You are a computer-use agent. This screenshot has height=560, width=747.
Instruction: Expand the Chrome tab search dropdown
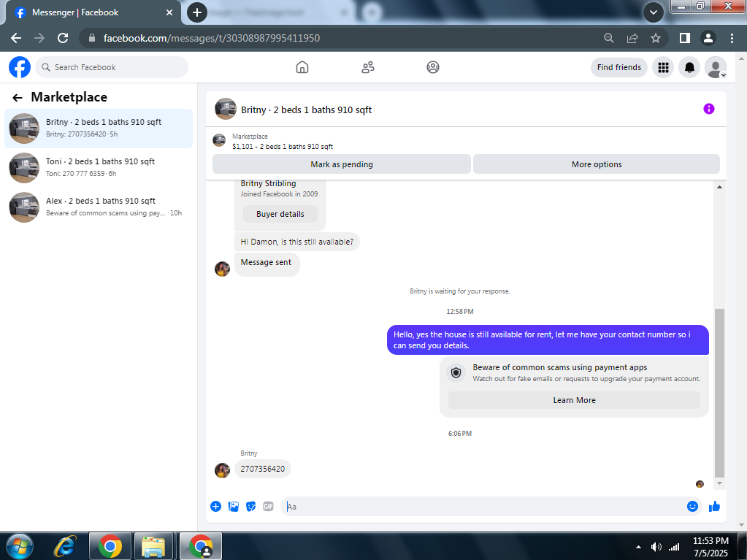(654, 12)
